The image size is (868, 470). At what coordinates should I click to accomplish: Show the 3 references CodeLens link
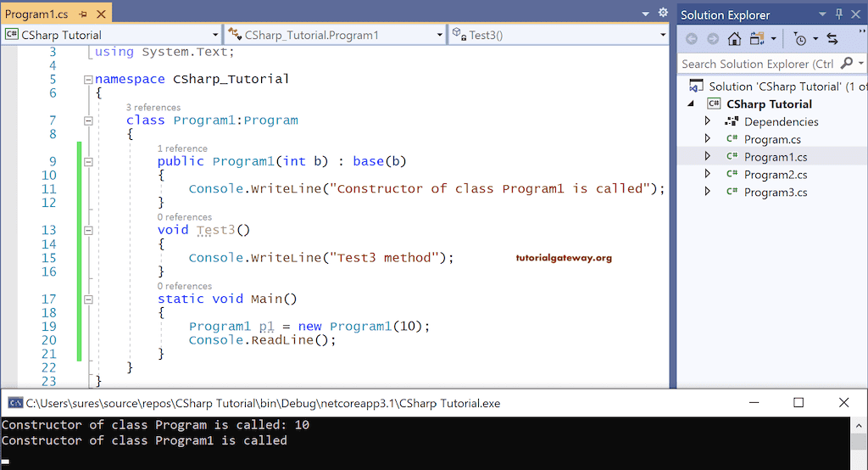pyautogui.click(x=153, y=107)
